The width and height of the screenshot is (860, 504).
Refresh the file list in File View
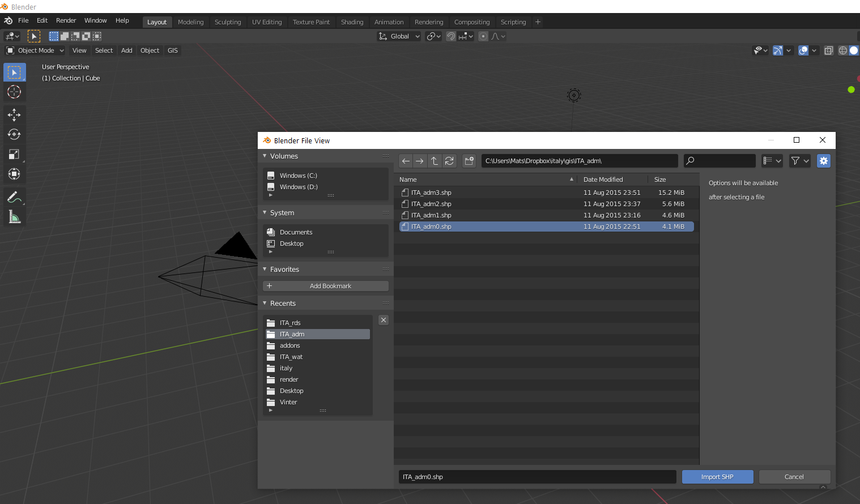pos(449,161)
